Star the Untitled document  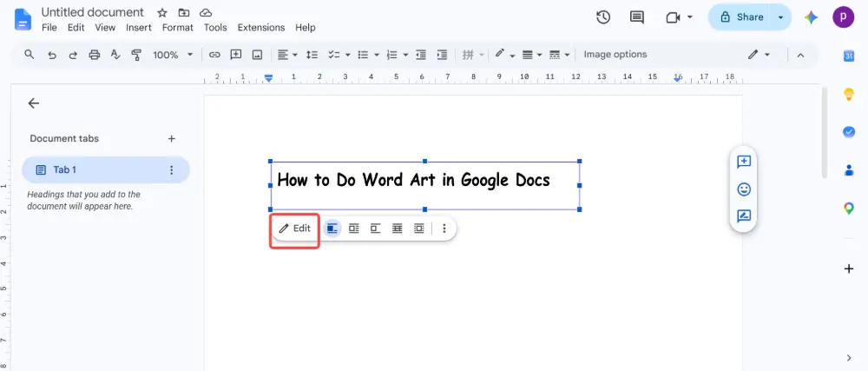tap(162, 13)
